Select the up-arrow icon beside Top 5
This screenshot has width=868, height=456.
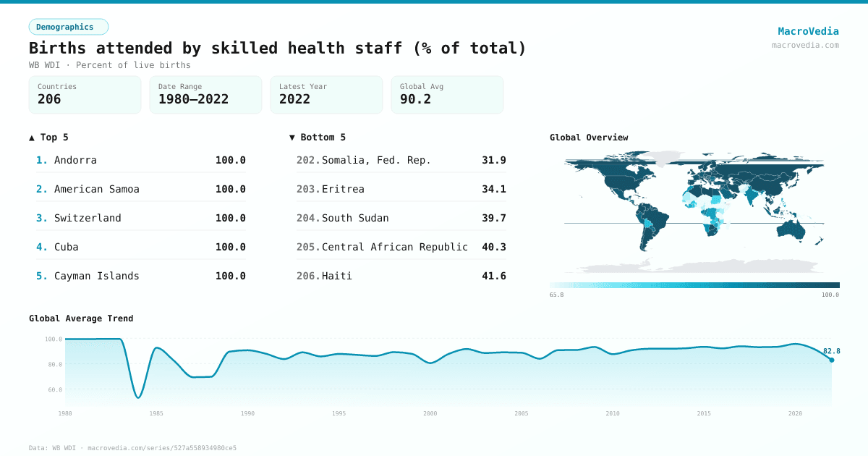pyautogui.click(x=30, y=137)
